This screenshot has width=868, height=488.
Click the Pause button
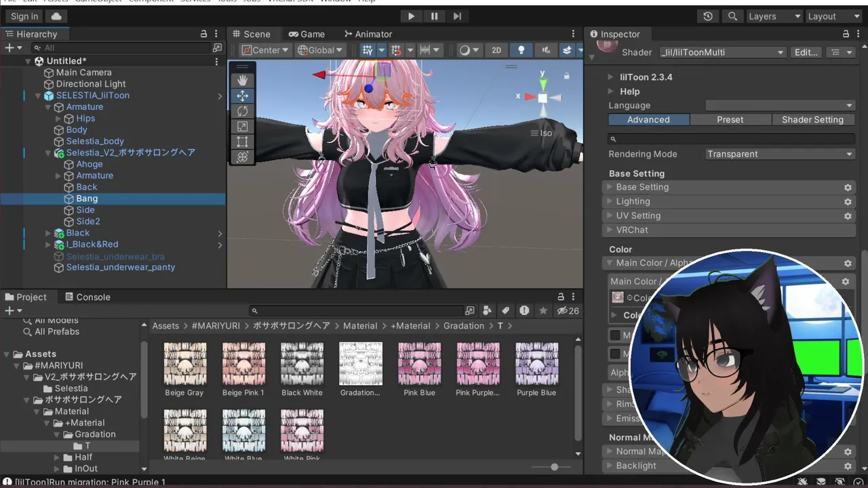pyautogui.click(x=434, y=16)
